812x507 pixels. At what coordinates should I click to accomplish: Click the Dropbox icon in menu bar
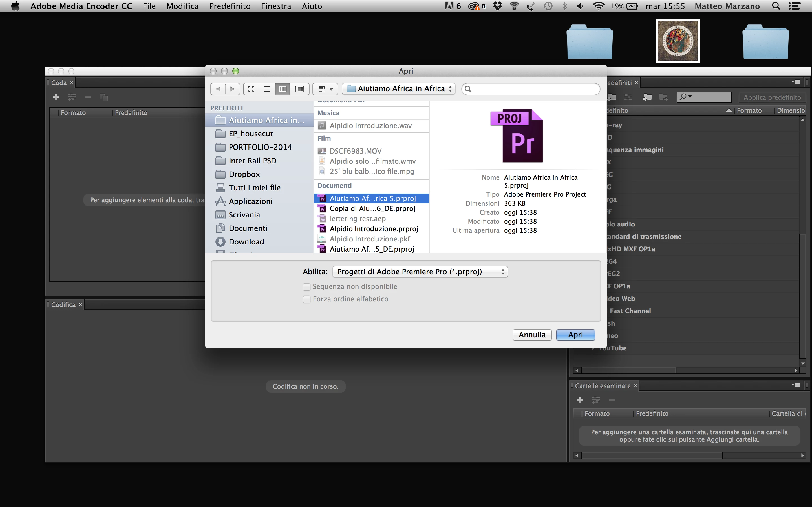(497, 6)
